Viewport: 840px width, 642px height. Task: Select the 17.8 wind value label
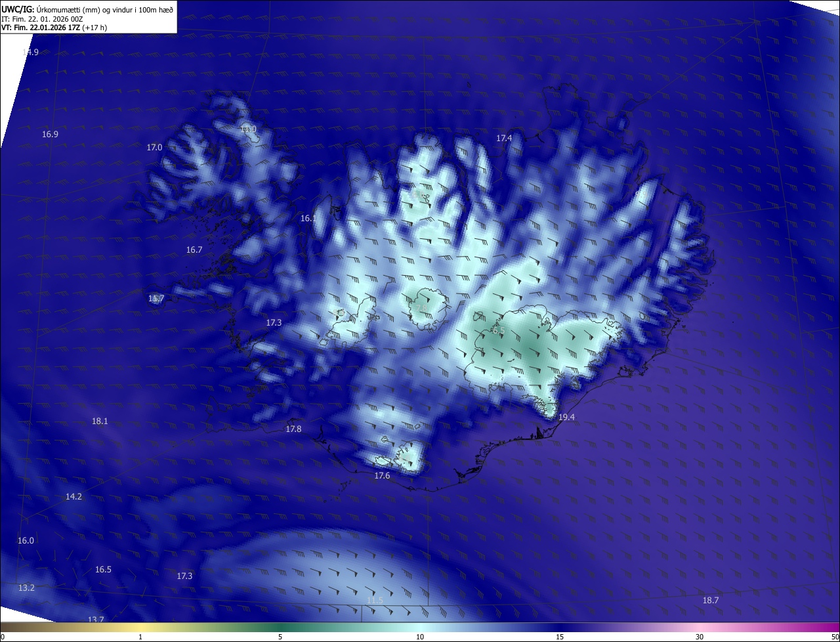pos(293,429)
